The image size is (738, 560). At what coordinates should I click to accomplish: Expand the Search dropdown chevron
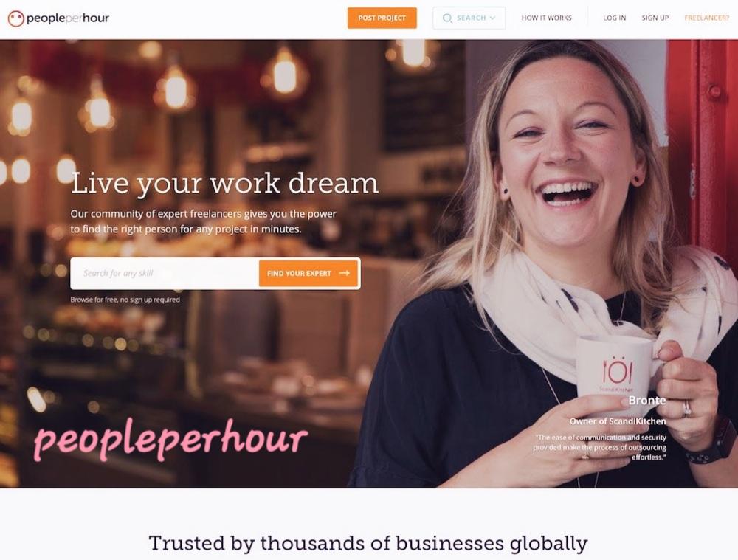point(492,18)
